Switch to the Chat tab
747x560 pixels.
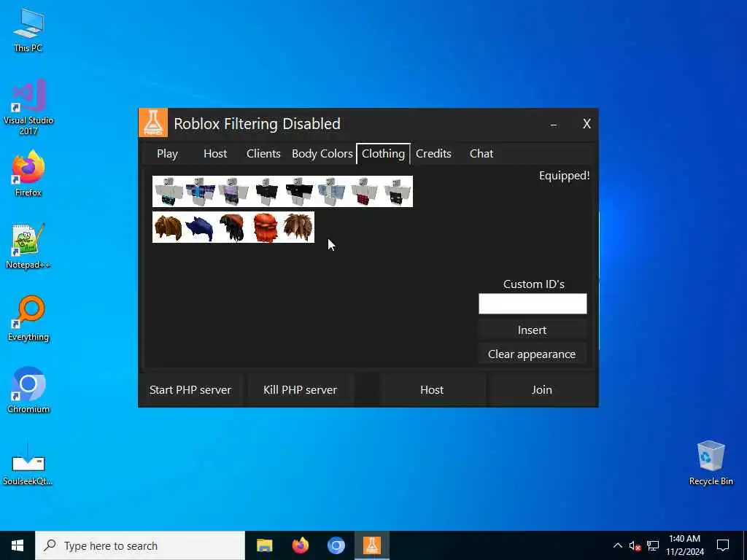coord(481,154)
